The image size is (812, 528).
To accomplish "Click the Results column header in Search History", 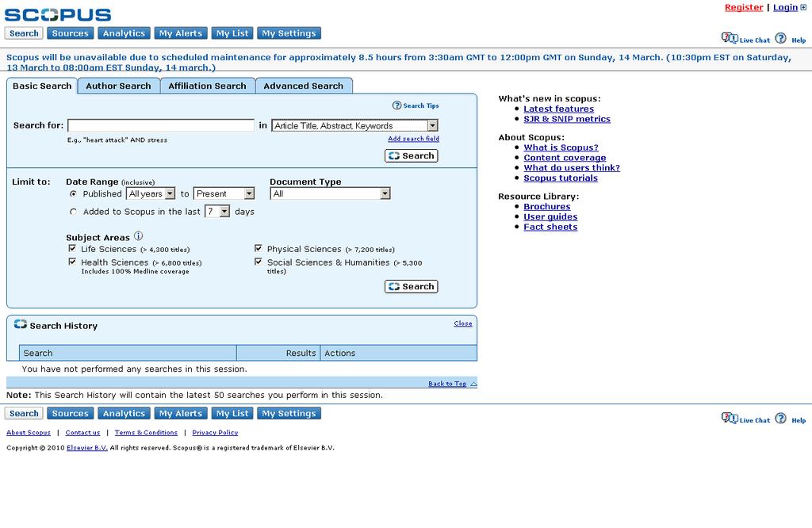I will 278,353.
